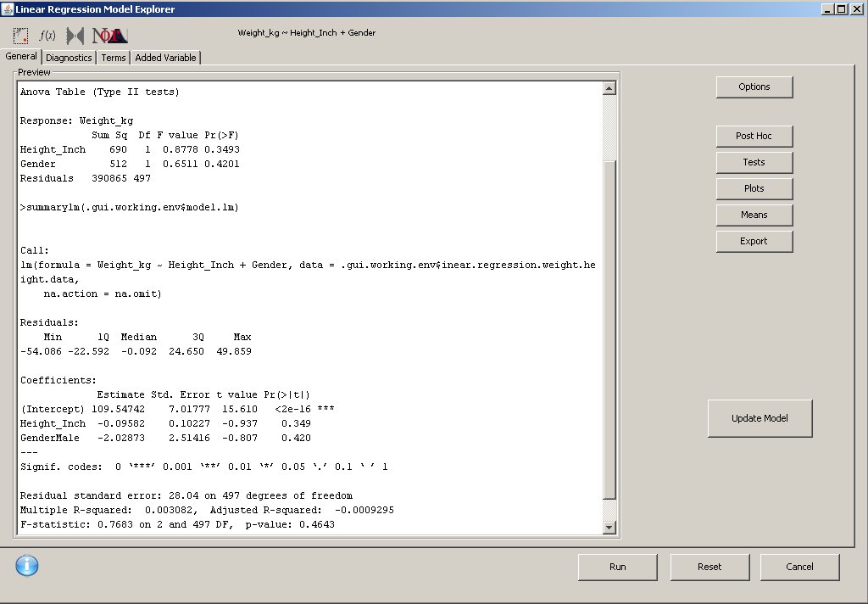Open the Added Variable tab

coord(165,58)
